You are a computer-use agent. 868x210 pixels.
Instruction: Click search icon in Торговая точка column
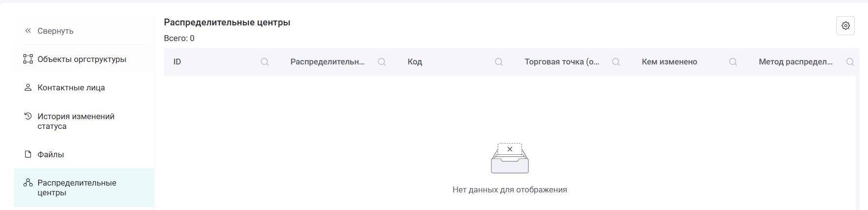tap(616, 62)
